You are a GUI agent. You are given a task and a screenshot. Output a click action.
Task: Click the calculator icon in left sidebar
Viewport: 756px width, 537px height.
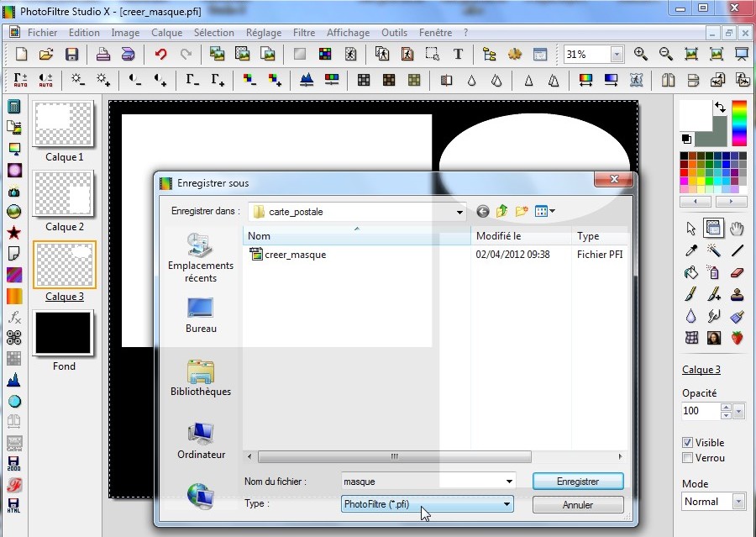14,106
